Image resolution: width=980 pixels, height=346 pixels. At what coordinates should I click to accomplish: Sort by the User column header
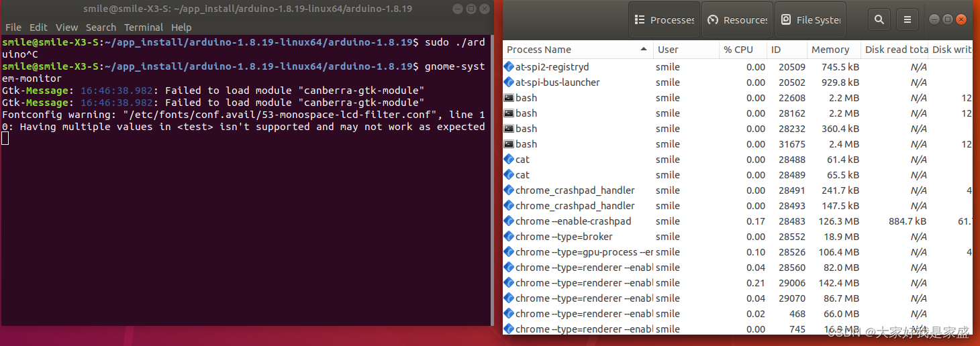(x=685, y=50)
